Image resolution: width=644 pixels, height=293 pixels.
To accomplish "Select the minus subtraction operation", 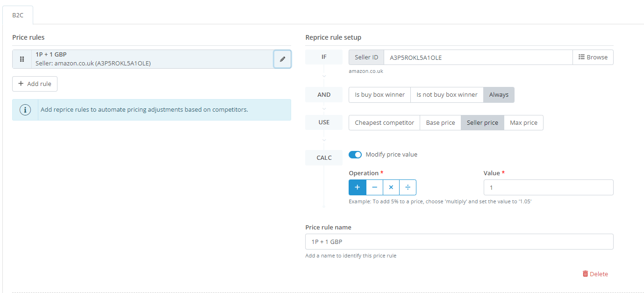I will [374, 187].
